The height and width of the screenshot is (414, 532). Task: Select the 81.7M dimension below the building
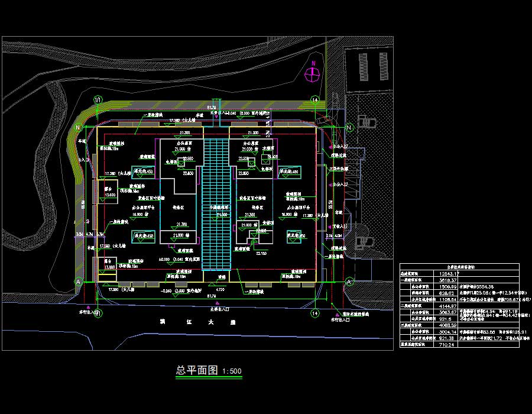(x=212, y=296)
